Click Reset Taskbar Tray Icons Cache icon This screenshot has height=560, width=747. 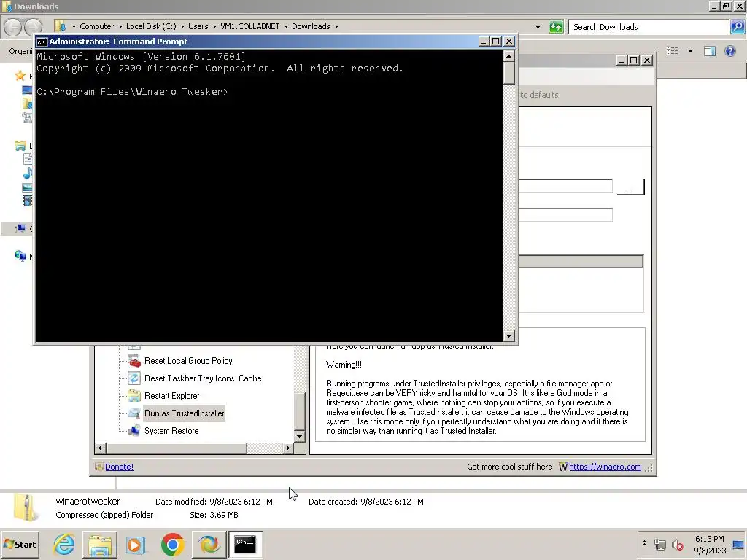[x=134, y=378]
